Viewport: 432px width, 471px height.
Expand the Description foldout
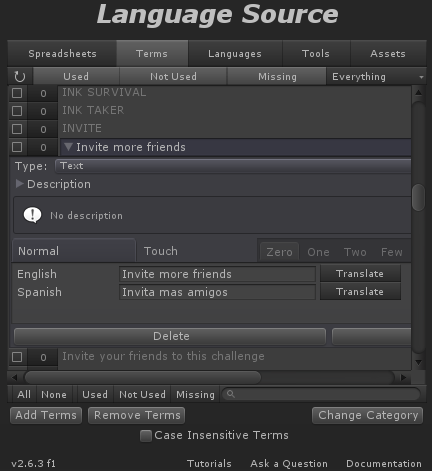pos(19,184)
